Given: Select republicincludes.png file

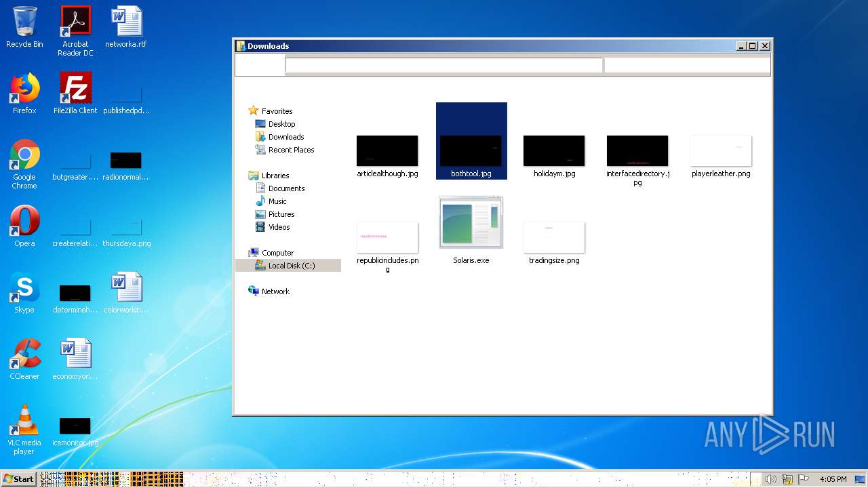Looking at the screenshot, I should point(387,247).
